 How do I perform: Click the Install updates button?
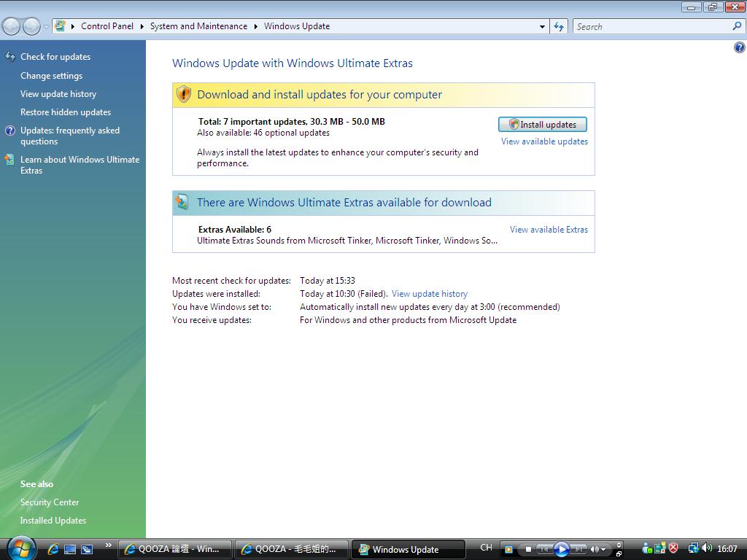(x=542, y=124)
